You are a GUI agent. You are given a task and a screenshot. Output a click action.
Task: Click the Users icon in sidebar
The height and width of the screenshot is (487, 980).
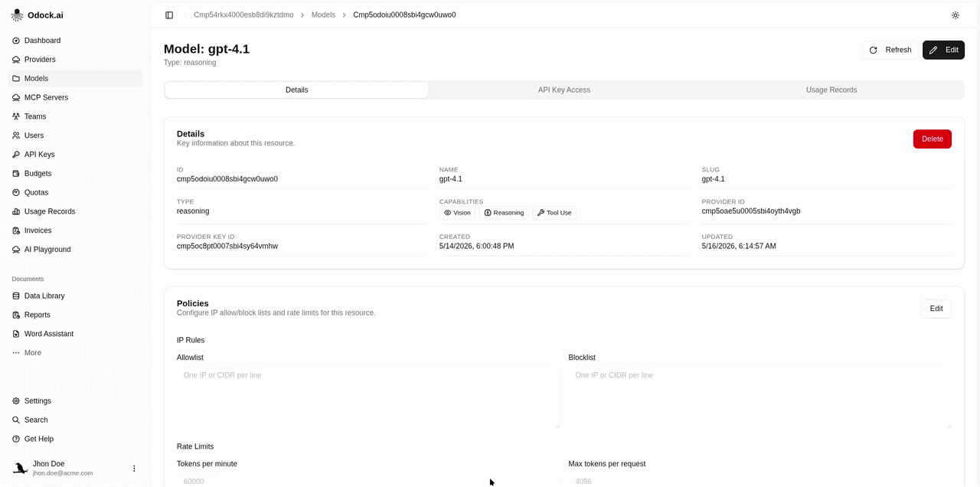pos(16,136)
